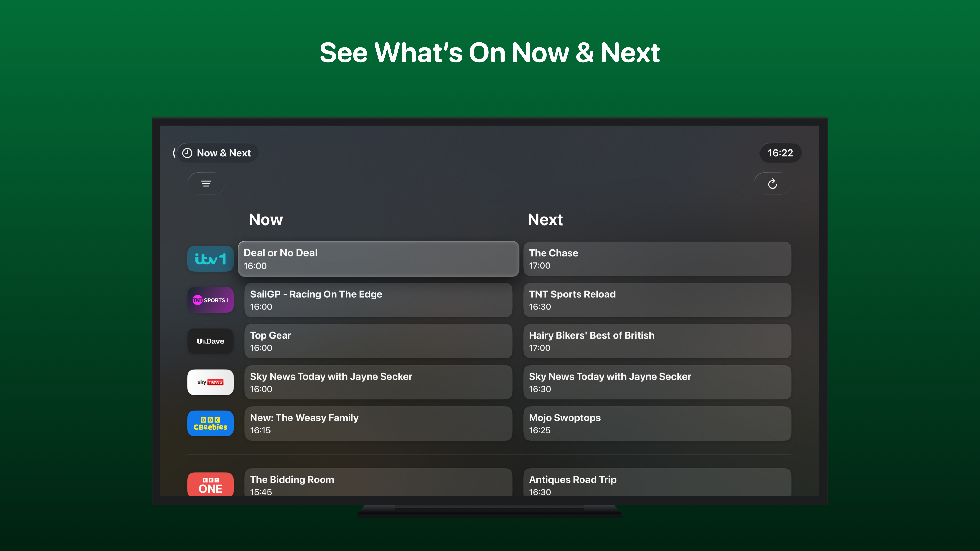Select the TNT Sports 1 channel icon
Viewport: 980px width, 551px height.
pyautogui.click(x=210, y=300)
